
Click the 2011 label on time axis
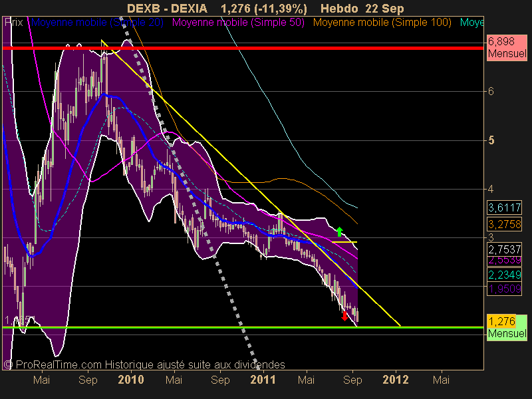263,379
